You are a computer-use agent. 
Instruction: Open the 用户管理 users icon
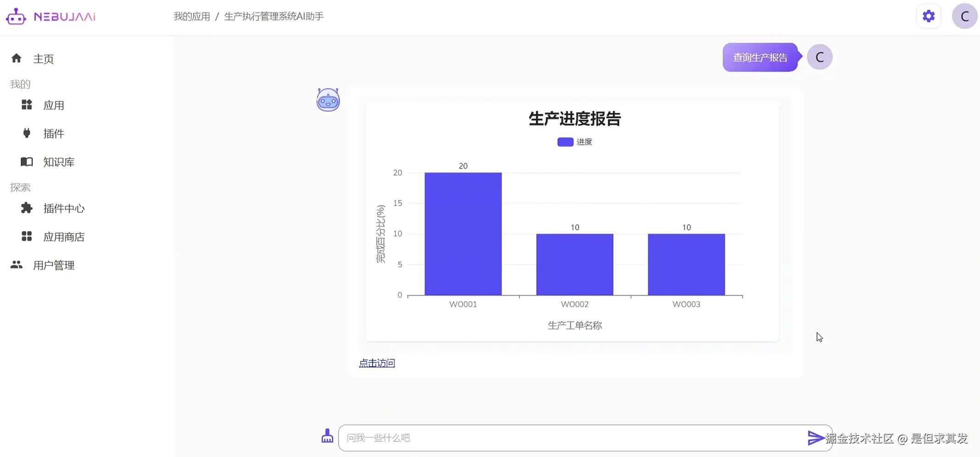[17, 264]
